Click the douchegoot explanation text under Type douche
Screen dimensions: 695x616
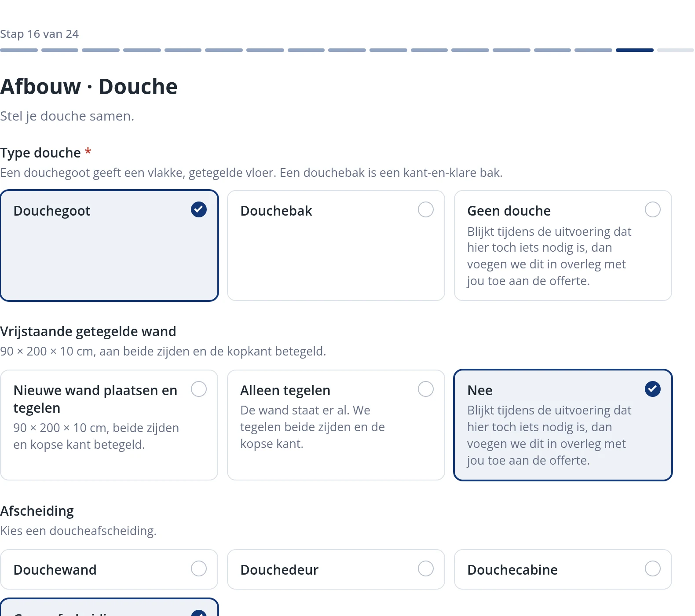click(x=251, y=172)
